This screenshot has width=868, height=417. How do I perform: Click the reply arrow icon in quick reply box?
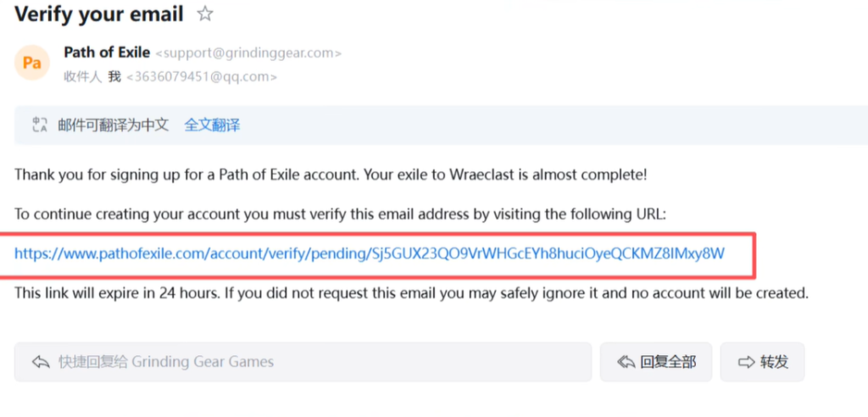pos(41,362)
